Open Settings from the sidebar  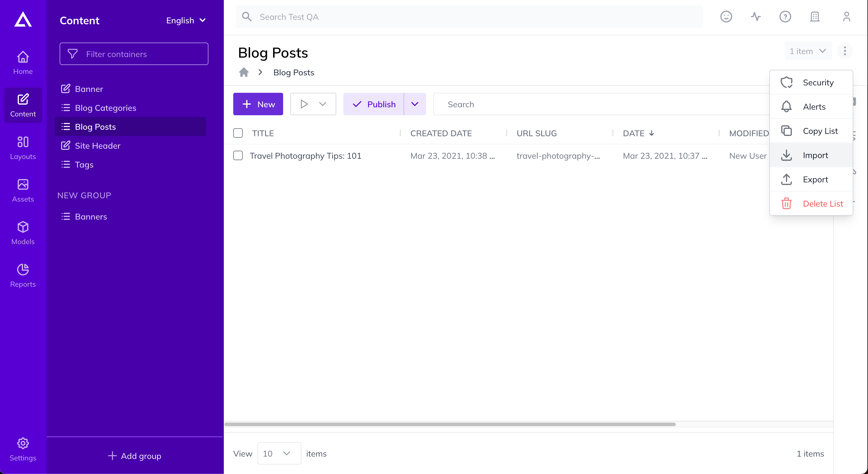pyautogui.click(x=23, y=449)
